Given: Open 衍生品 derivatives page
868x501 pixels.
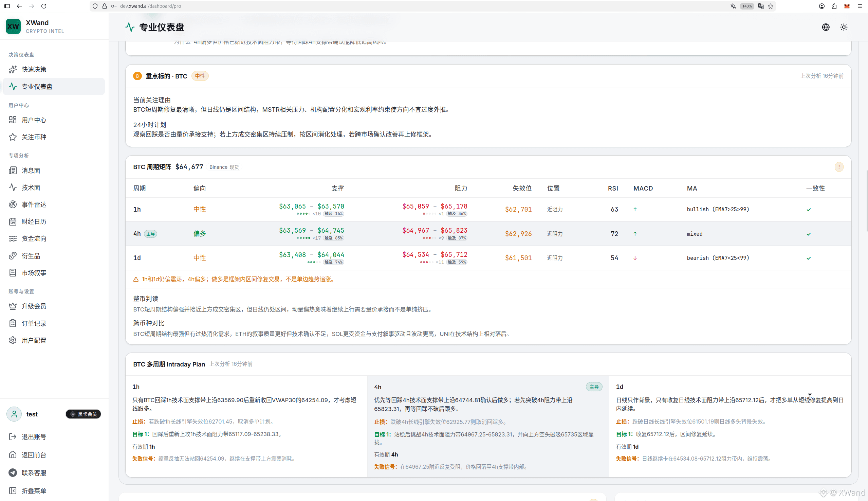Looking at the screenshot, I should 54,256.
